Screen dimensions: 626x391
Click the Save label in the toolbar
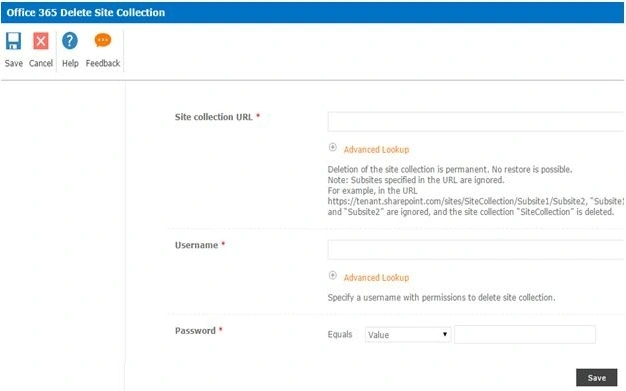[x=14, y=63]
